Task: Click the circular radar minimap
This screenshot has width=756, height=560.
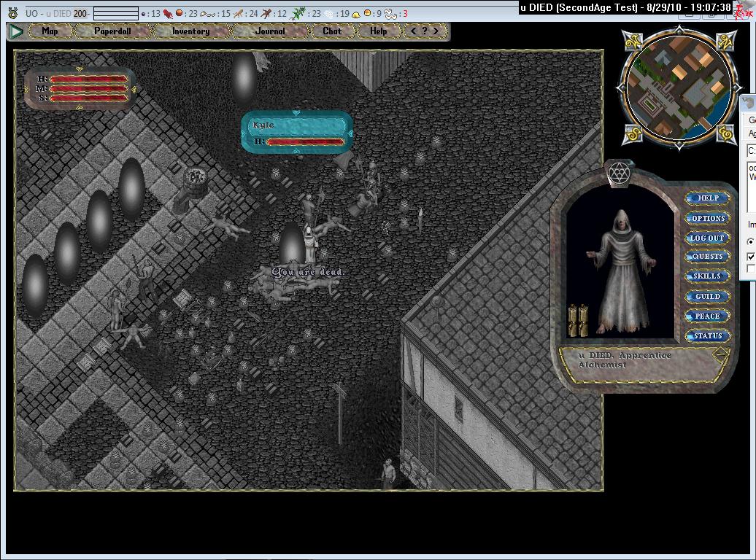Action: point(677,89)
